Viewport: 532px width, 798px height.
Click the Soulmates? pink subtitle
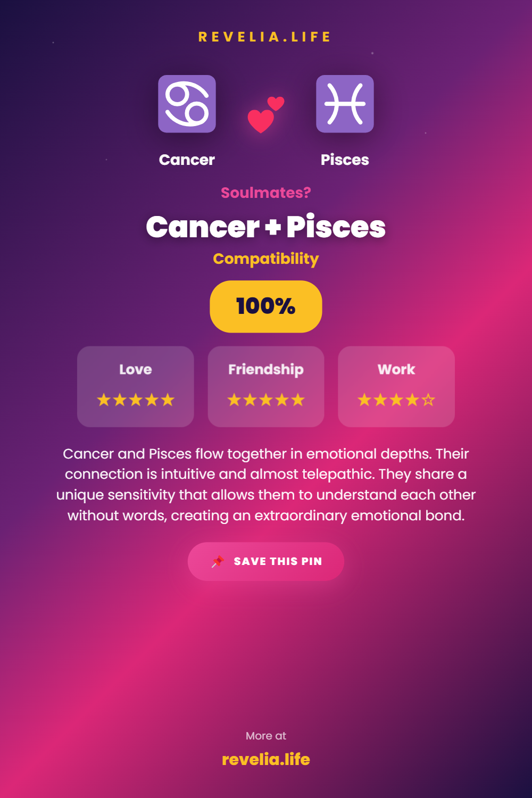point(266,193)
